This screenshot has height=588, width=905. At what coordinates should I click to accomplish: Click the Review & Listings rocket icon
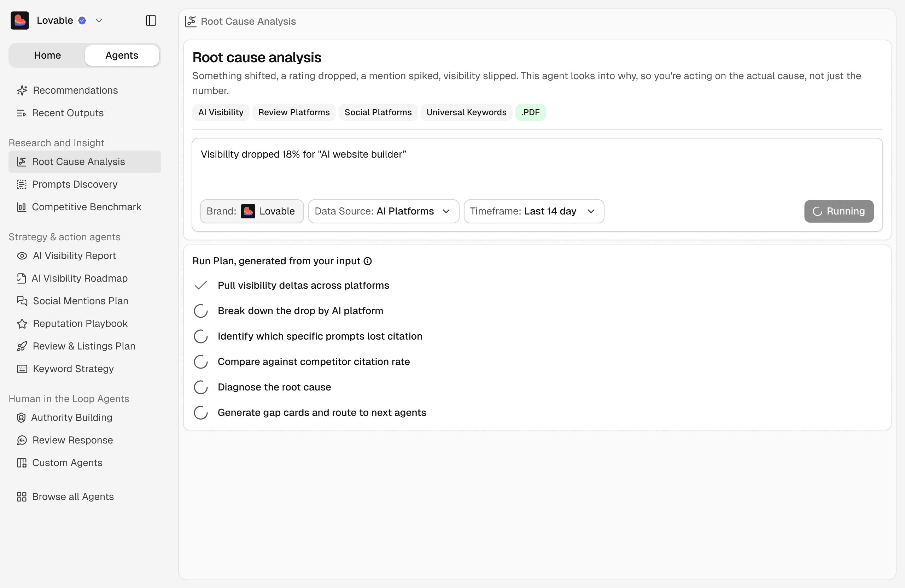[22, 346]
